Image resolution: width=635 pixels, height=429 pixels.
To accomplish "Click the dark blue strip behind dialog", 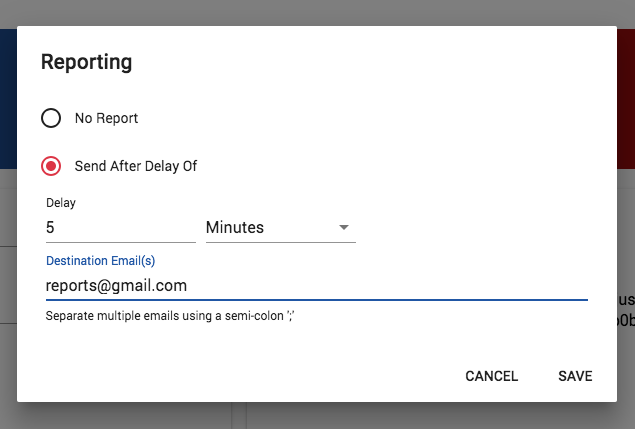I will (8, 99).
